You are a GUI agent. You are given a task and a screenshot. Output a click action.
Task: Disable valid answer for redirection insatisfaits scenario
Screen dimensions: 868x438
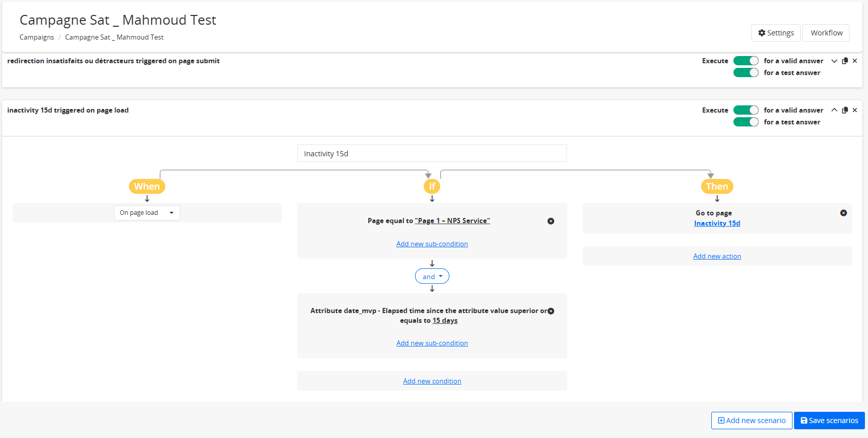point(746,61)
